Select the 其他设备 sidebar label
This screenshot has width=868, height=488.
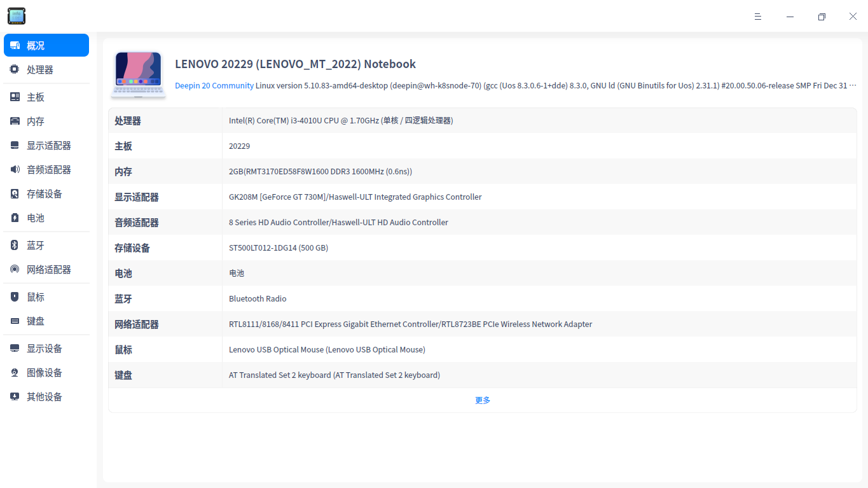pos(45,396)
